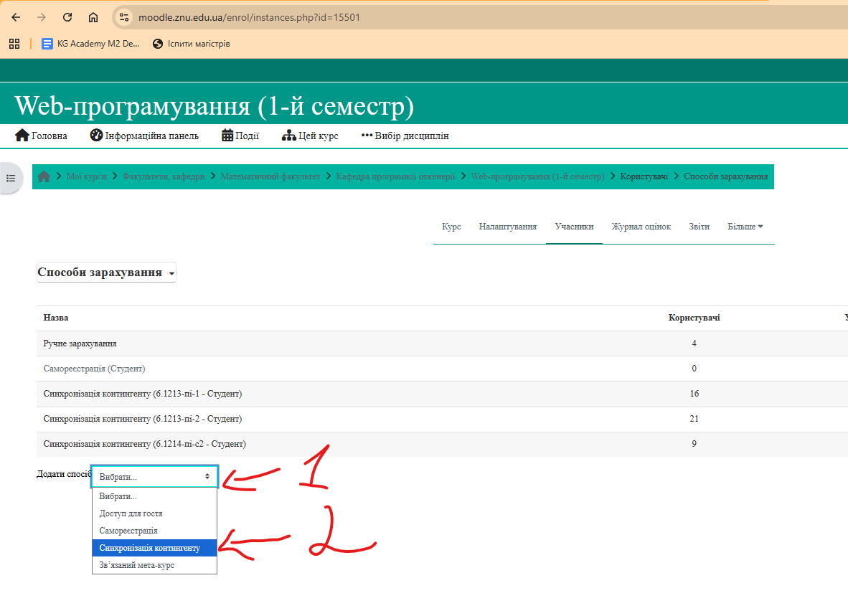Open the Способи зарахування dropdown heading
Image resolution: width=848 pixels, height=616 pixels.
[x=106, y=273]
